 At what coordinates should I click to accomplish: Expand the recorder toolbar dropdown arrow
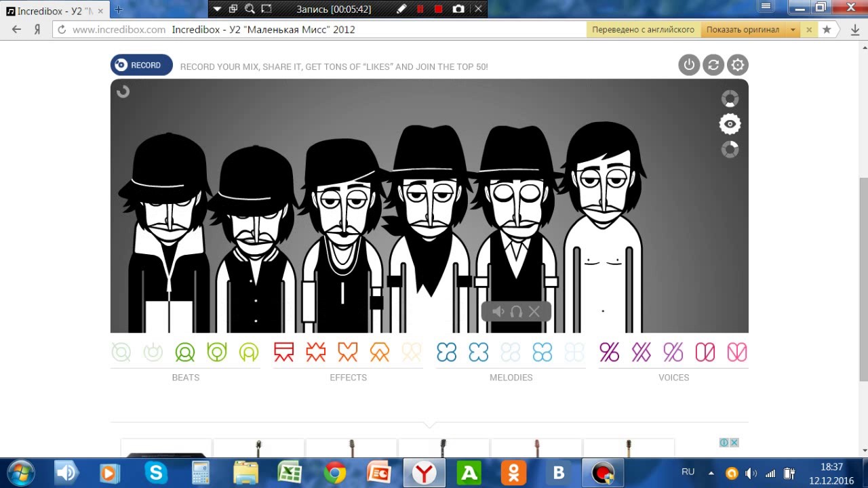217,9
